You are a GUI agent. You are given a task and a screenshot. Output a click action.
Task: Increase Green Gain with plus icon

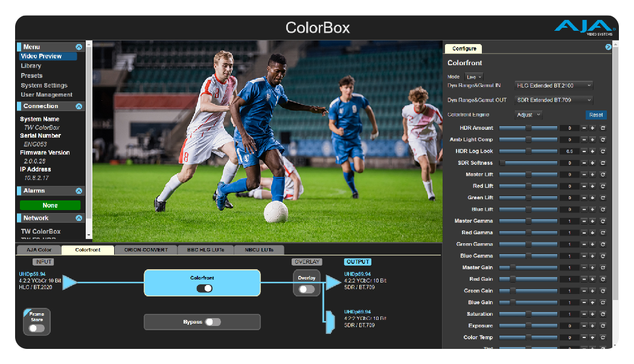point(592,291)
